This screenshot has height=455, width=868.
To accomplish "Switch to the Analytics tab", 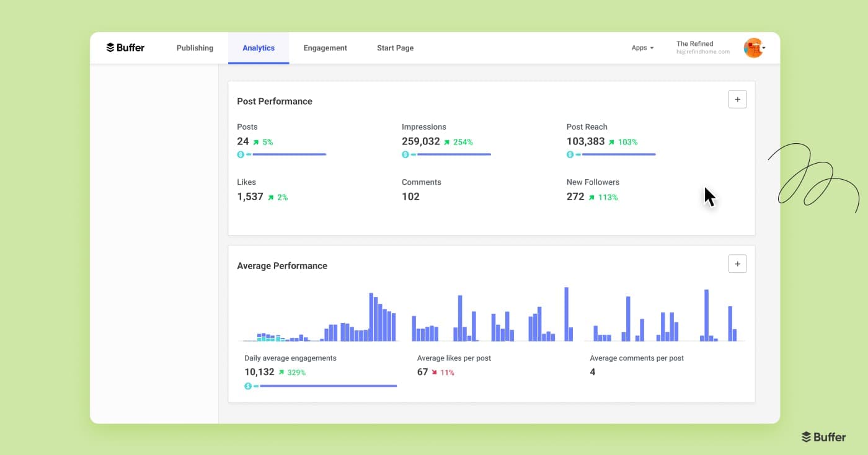I will click(x=259, y=48).
